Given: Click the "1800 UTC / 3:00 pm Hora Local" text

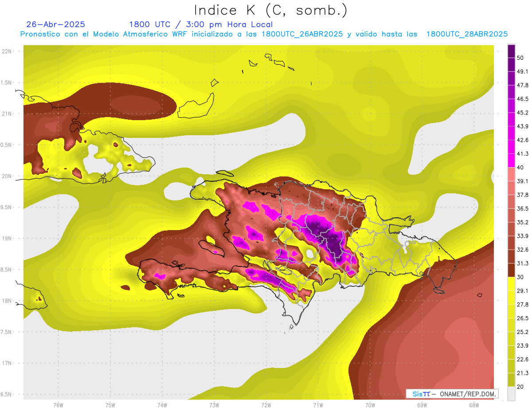Looking at the screenshot, I should click(x=201, y=24).
